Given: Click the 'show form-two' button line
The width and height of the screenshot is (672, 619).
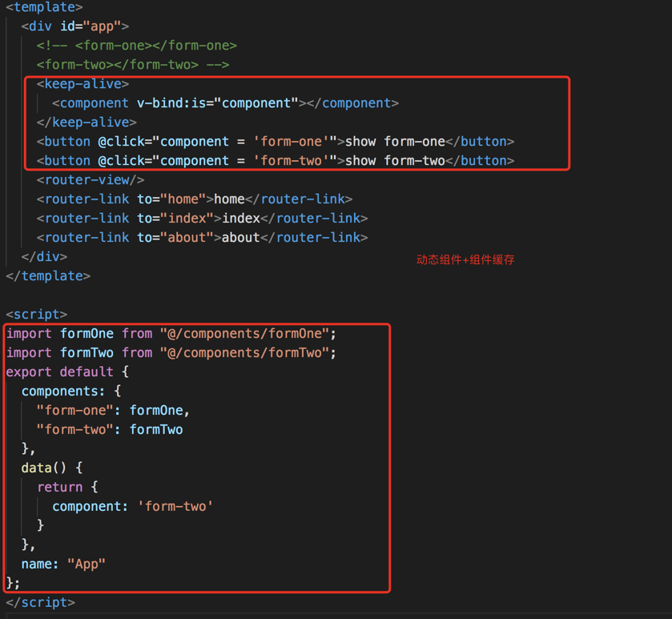Looking at the screenshot, I should point(276,161).
